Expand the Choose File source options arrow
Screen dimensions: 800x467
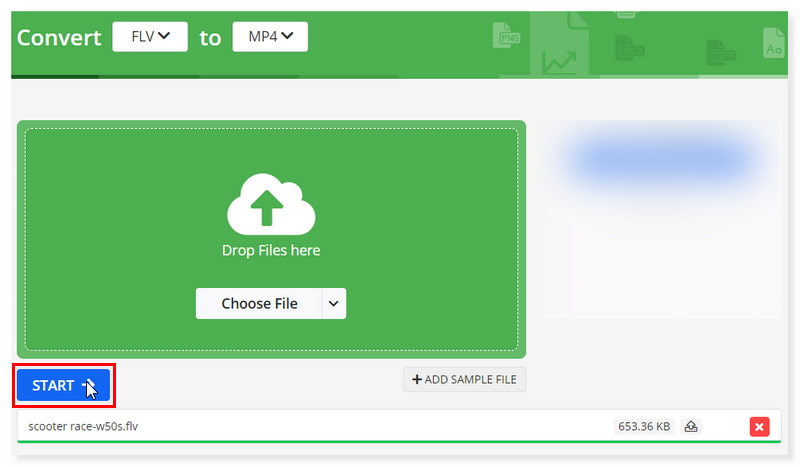(334, 304)
